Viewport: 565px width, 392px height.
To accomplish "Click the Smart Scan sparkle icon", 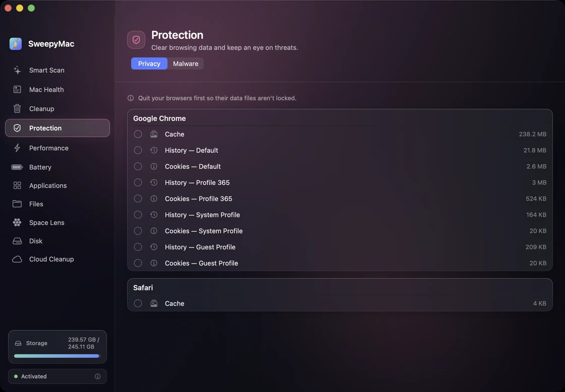I will tap(17, 70).
